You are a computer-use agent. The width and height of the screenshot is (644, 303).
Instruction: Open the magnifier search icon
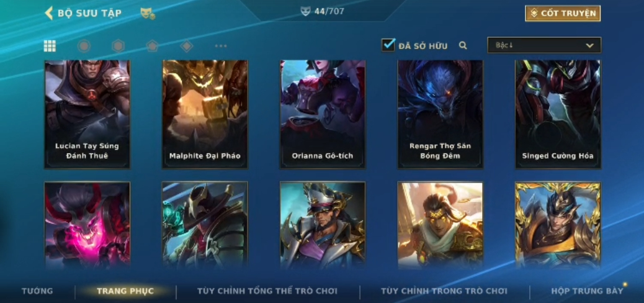click(x=463, y=45)
